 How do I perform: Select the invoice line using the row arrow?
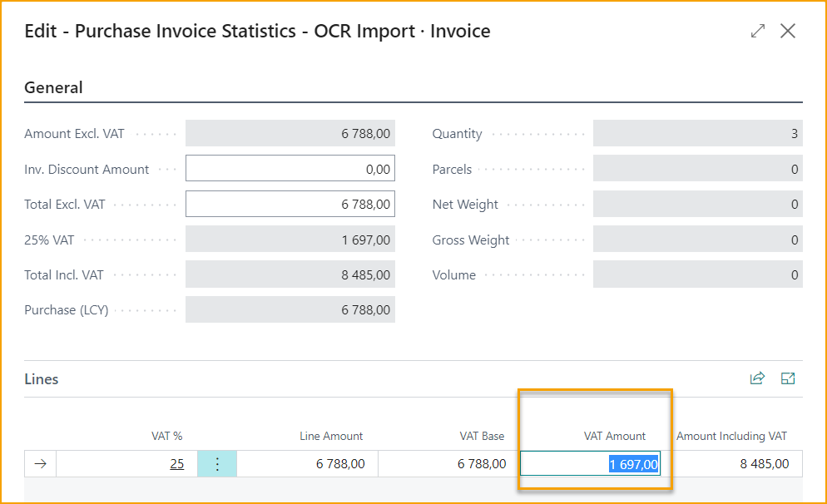pyautogui.click(x=39, y=463)
